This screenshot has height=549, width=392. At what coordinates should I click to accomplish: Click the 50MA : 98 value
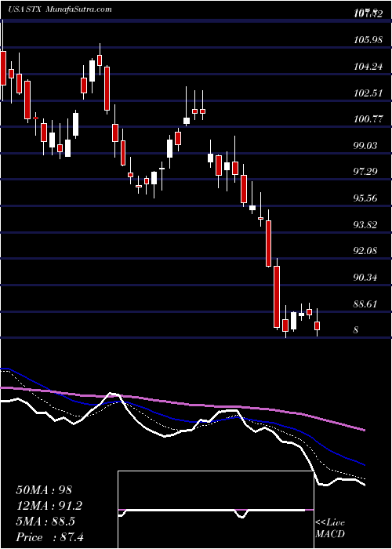coord(44,490)
